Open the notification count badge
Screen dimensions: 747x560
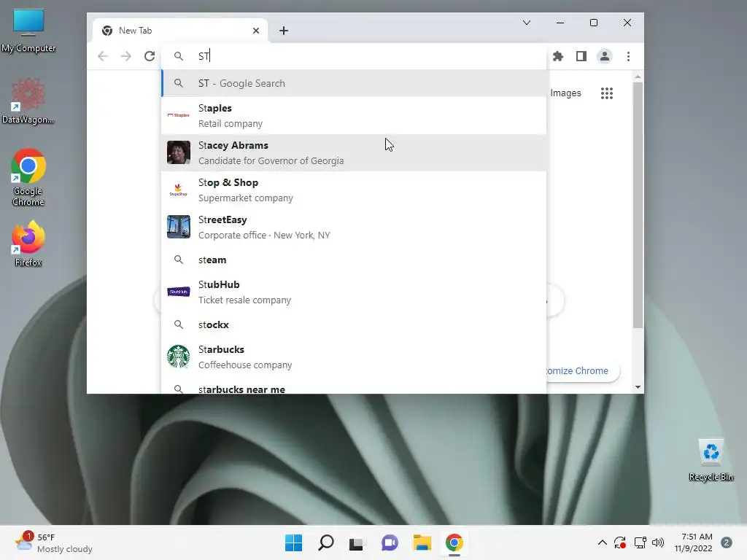727,542
